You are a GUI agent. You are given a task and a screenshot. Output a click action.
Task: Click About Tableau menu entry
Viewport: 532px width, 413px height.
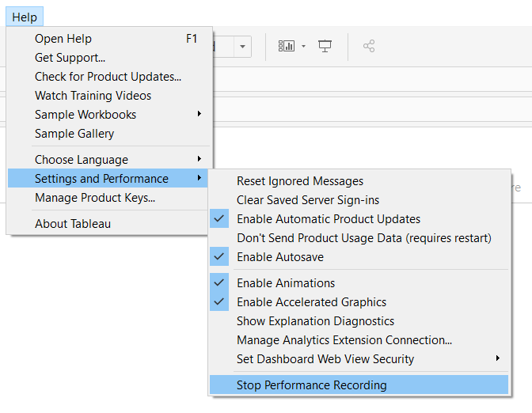tap(73, 224)
